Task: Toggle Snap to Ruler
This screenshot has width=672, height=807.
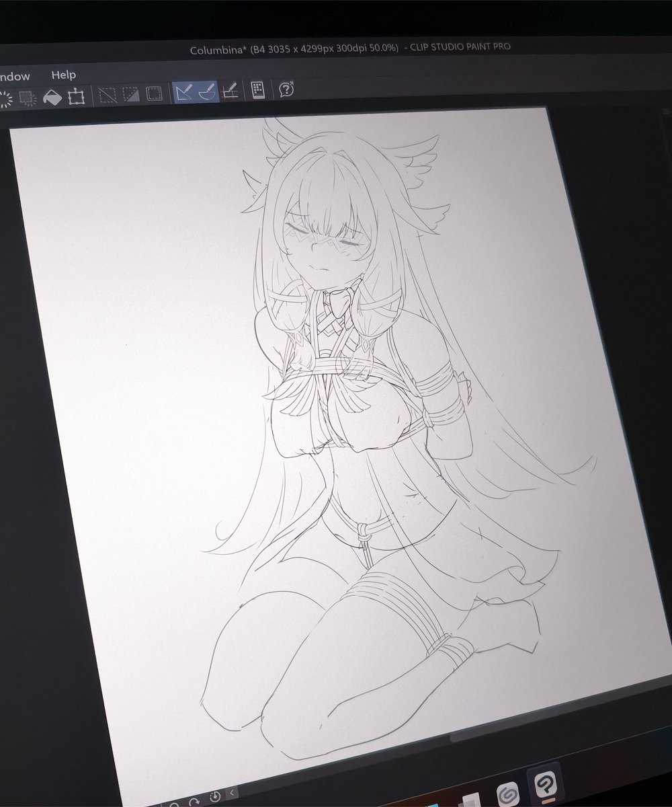Action: click(184, 91)
